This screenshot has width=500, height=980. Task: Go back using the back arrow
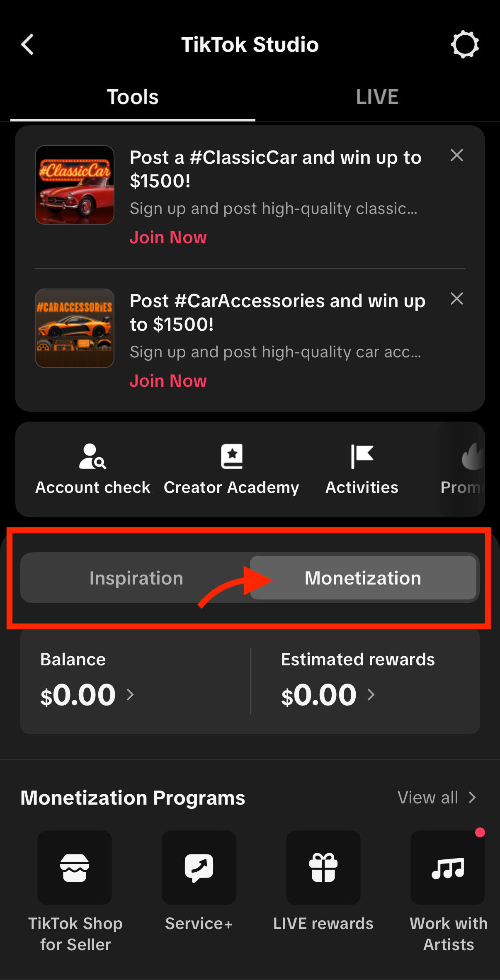point(27,44)
